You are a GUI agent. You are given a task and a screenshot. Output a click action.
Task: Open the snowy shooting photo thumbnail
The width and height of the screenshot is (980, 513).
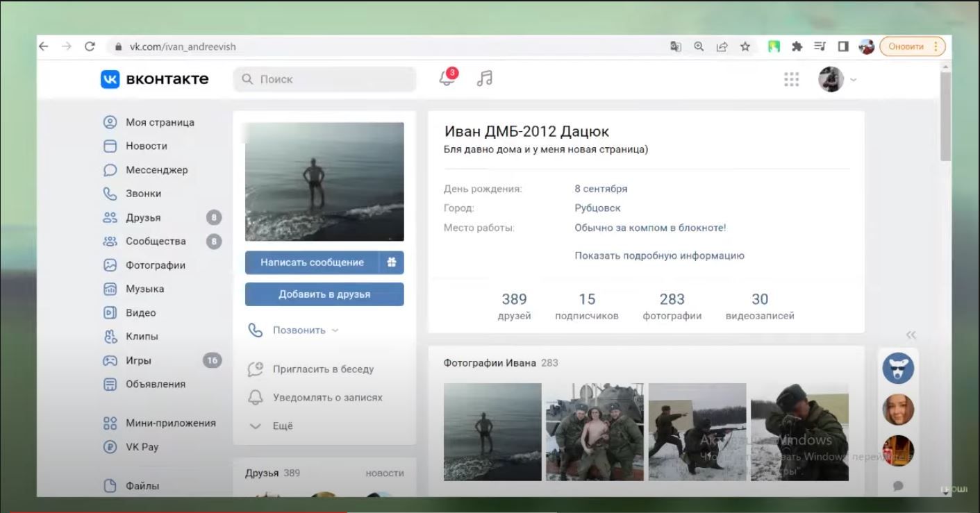697,432
